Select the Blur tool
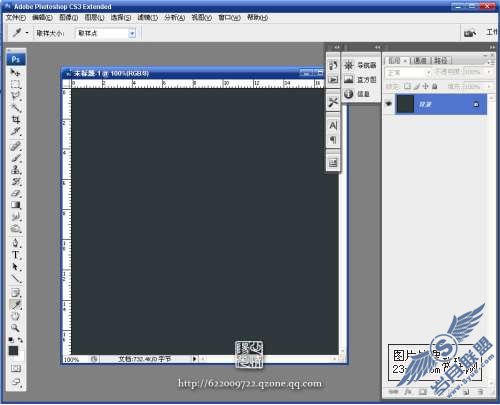The width and height of the screenshot is (500, 405). [15, 217]
